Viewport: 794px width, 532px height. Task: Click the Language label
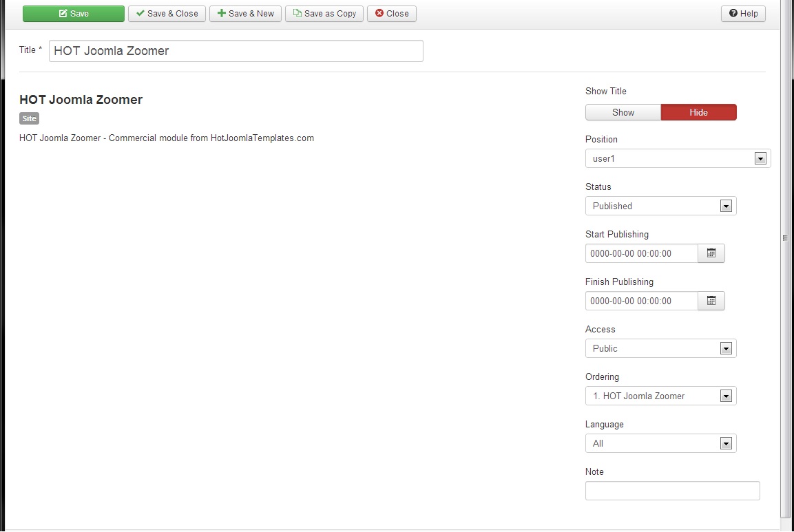click(605, 425)
